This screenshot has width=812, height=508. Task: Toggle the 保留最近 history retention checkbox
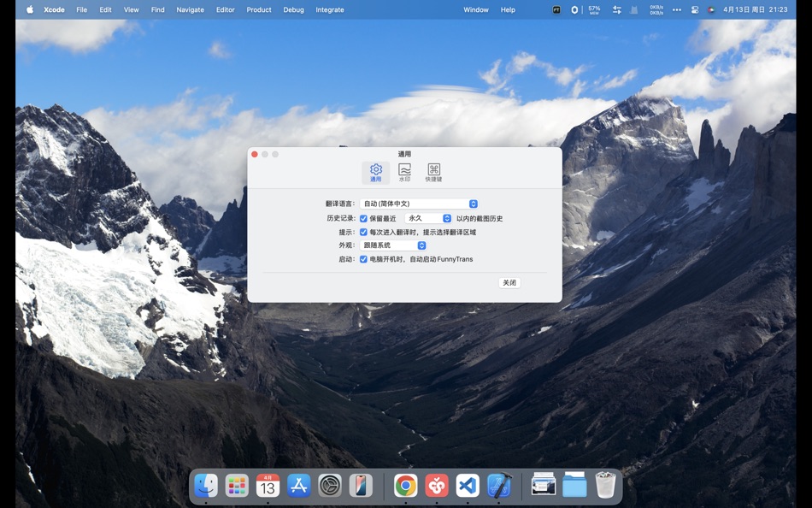point(363,218)
